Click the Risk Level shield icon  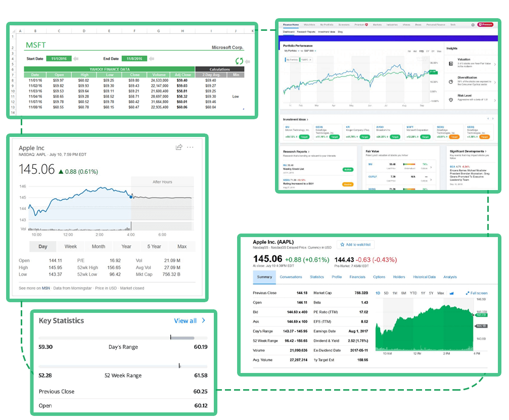coord(451,100)
